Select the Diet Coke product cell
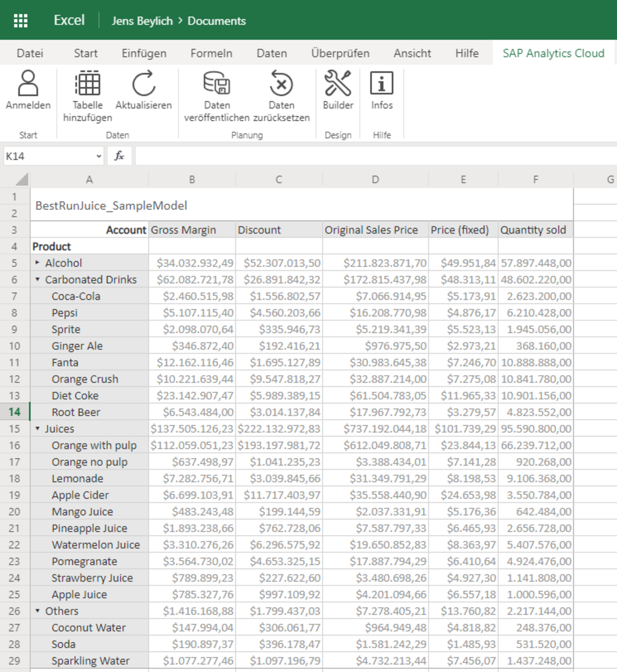 89,395
